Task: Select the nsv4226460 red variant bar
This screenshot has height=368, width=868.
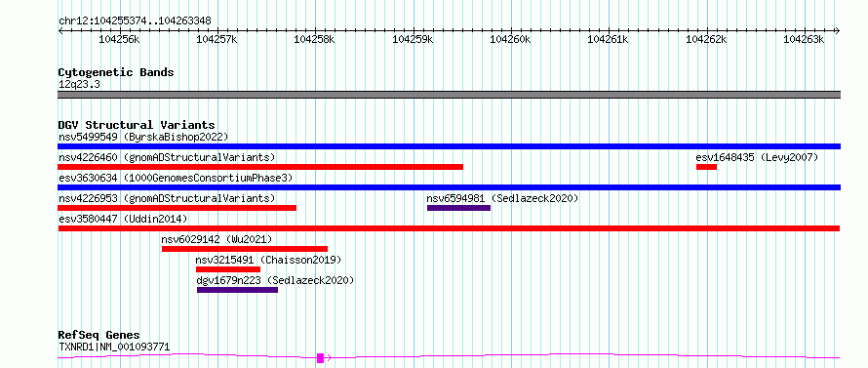Action: click(x=260, y=167)
